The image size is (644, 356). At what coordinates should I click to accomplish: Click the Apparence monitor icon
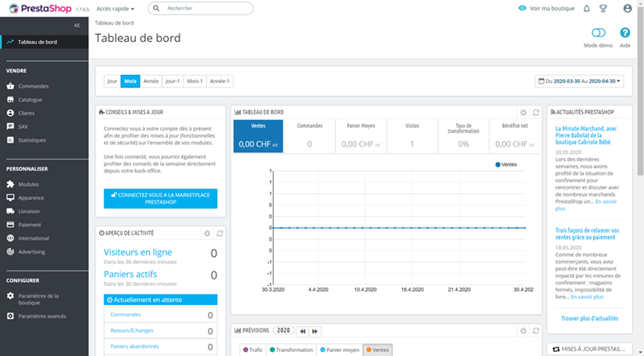10,197
